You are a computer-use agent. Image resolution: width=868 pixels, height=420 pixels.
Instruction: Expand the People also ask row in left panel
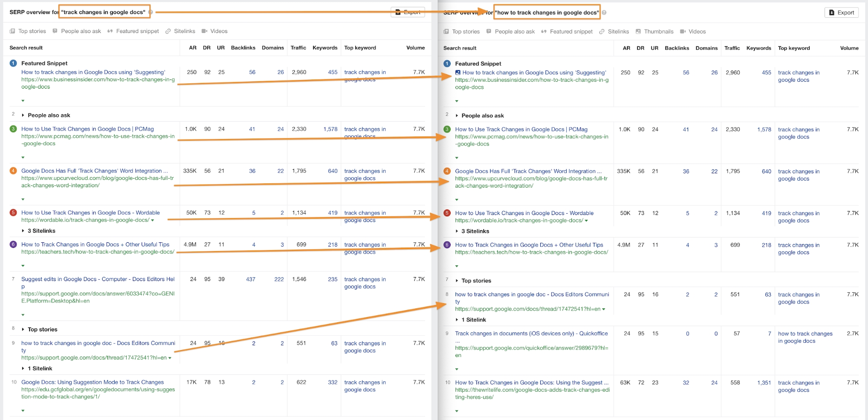[x=23, y=116]
